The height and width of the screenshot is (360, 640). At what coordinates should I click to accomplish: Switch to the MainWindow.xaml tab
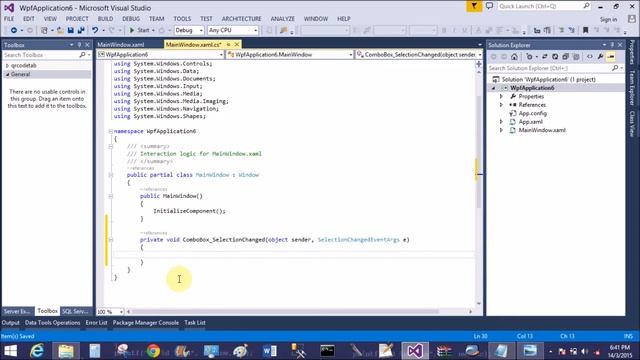(x=121, y=44)
